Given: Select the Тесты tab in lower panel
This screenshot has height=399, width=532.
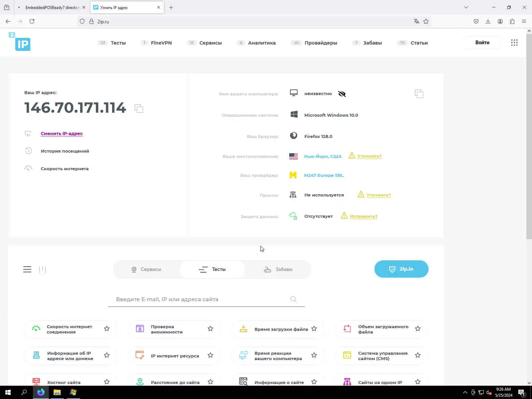Looking at the screenshot, I should pyautogui.click(x=212, y=269).
